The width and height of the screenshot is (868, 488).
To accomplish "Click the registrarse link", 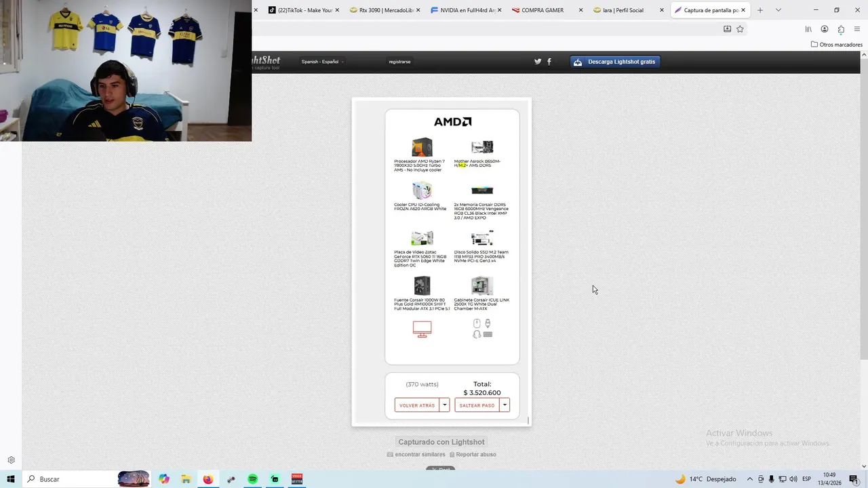I will (399, 62).
